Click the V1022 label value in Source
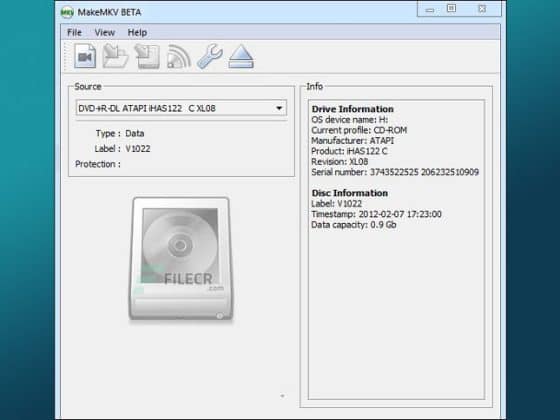 (x=138, y=149)
